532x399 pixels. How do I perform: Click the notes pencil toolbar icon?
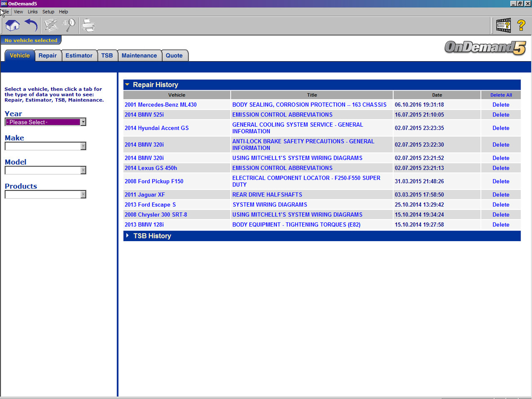(x=51, y=26)
